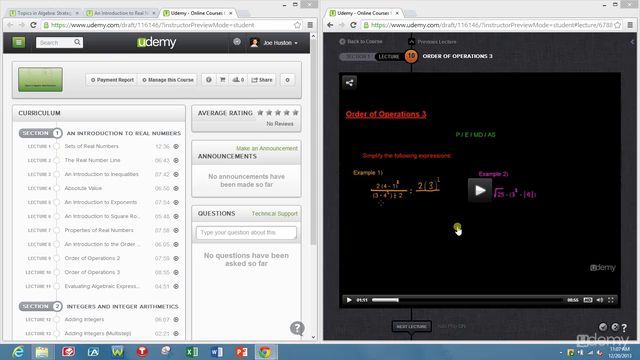Viewport: 640px width, 360px height.
Task: Click the play icon next to Sets of Real Numbers
Action: point(176,146)
